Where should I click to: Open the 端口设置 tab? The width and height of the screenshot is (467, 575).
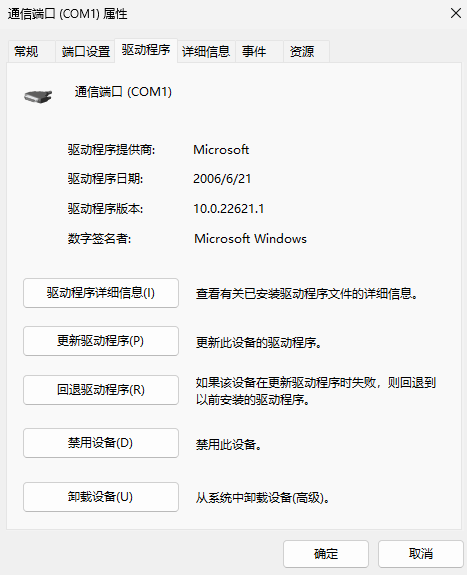pyautogui.click(x=85, y=51)
